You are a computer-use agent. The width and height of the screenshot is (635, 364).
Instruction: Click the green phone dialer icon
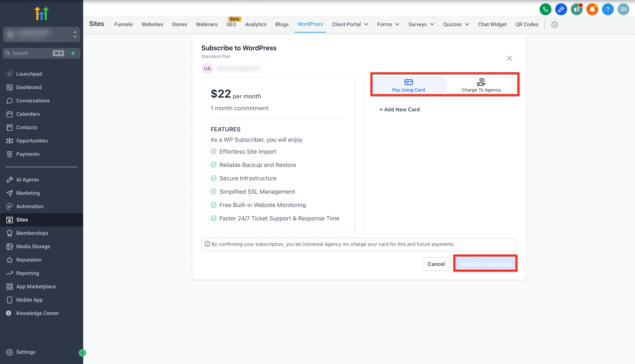[x=546, y=9]
